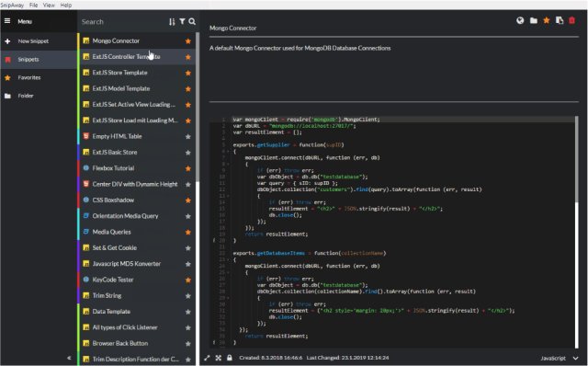Open the Help menu
The height and width of the screenshot is (366, 588).
point(66,5)
